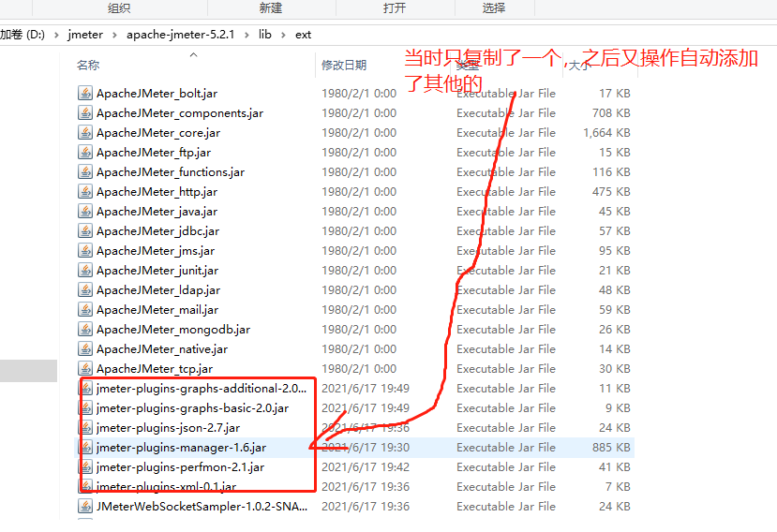Open the 选择 ribbon group
777x532 pixels.
pyautogui.click(x=494, y=7)
